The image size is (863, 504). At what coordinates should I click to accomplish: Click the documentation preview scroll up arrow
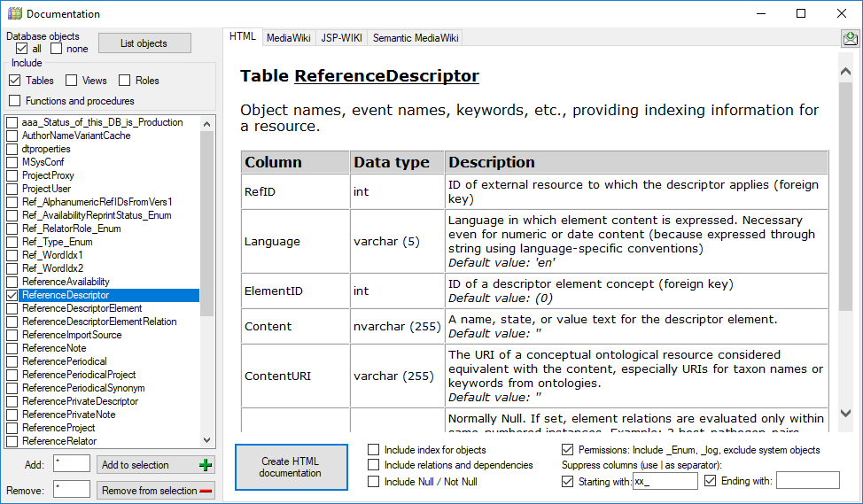click(x=846, y=71)
